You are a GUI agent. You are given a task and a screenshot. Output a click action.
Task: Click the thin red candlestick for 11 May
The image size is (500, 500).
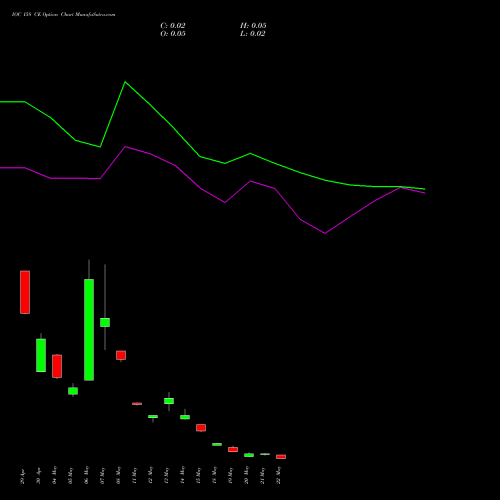click(137, 404)
